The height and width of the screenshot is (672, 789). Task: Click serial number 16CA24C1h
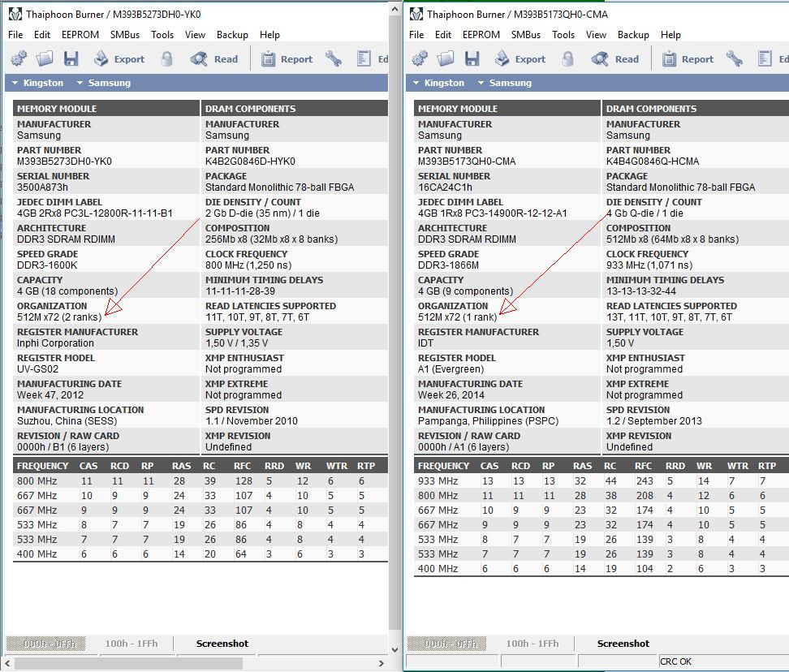point(445,187)
